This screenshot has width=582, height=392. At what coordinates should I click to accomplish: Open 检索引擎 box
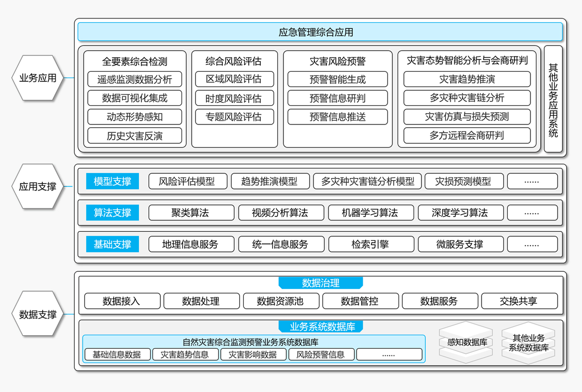pyautogui.click(x=370, y=244)
